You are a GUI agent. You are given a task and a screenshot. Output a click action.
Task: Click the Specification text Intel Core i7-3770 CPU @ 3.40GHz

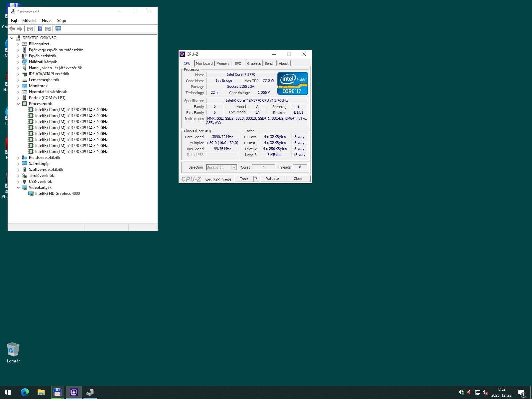(x=257, y=100)
